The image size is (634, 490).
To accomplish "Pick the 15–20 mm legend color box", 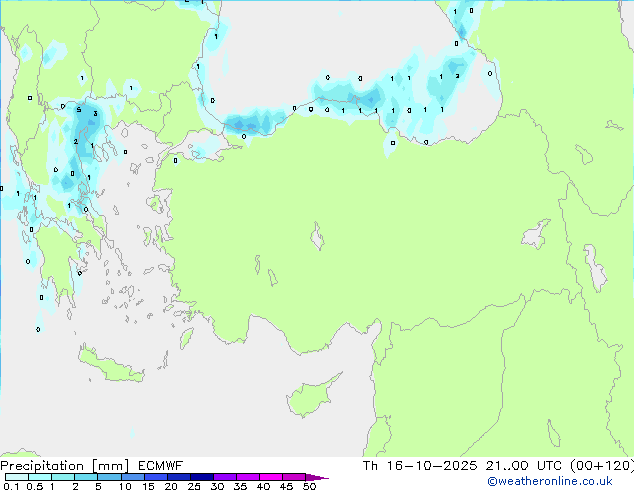I will [156, 477].
